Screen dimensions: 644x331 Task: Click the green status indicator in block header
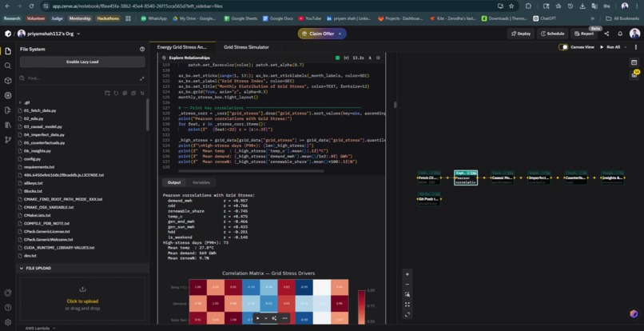pyautogui.click(x=338, y=58)
